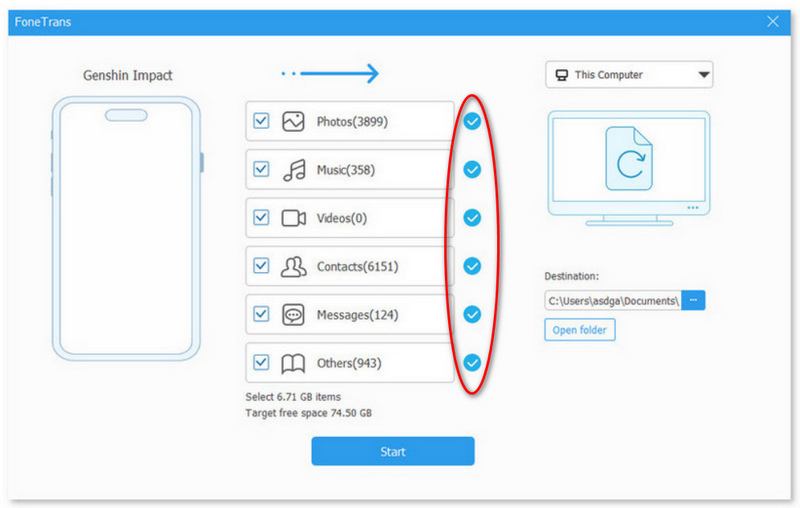Click the Open folder button
Image resolution: width=800 pixels, height=508 pixels.
580,330
